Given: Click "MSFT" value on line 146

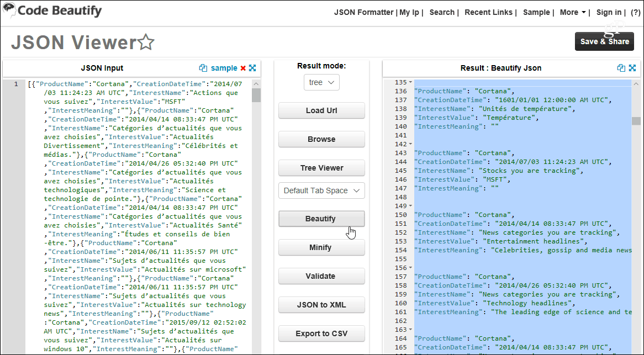Looking at the screenshot, I should tap(496, 179).
